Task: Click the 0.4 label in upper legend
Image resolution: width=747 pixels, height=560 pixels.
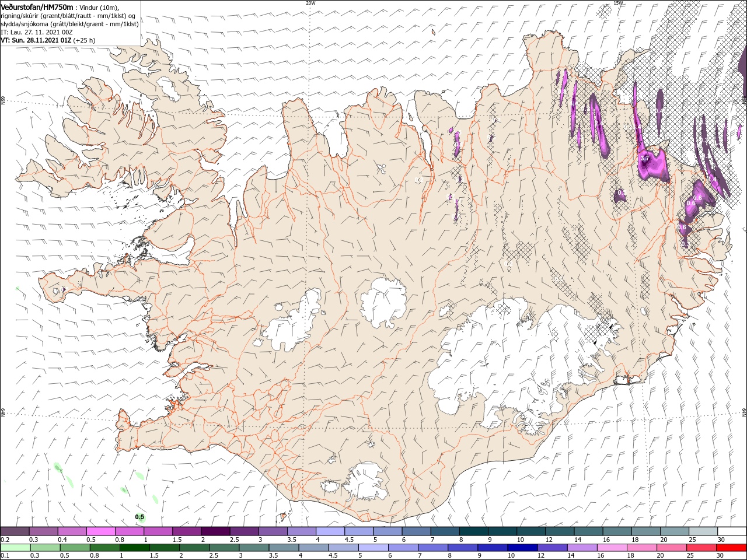Action: 62,540
